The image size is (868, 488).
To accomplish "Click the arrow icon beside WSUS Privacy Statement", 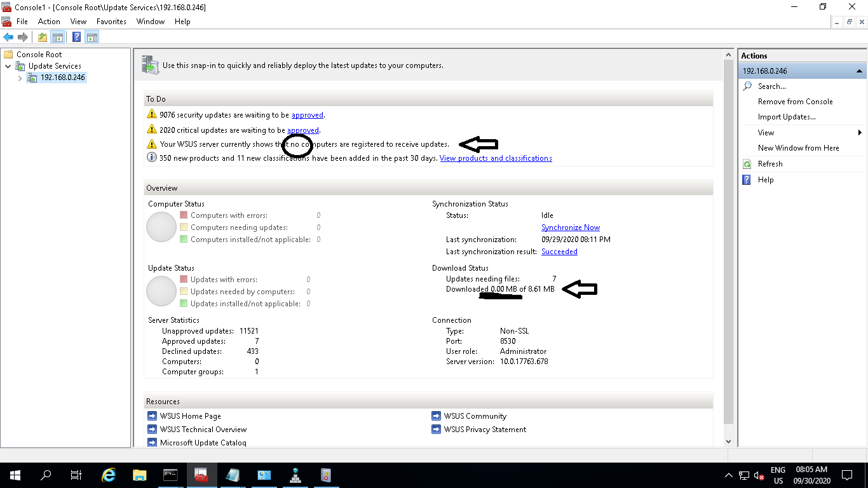I will point(436,430).
